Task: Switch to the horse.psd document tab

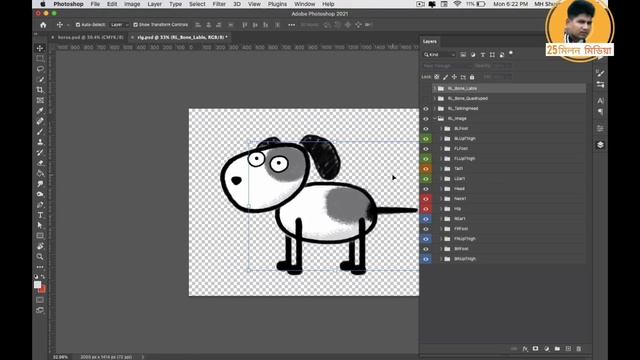Action: pos(90,37)
